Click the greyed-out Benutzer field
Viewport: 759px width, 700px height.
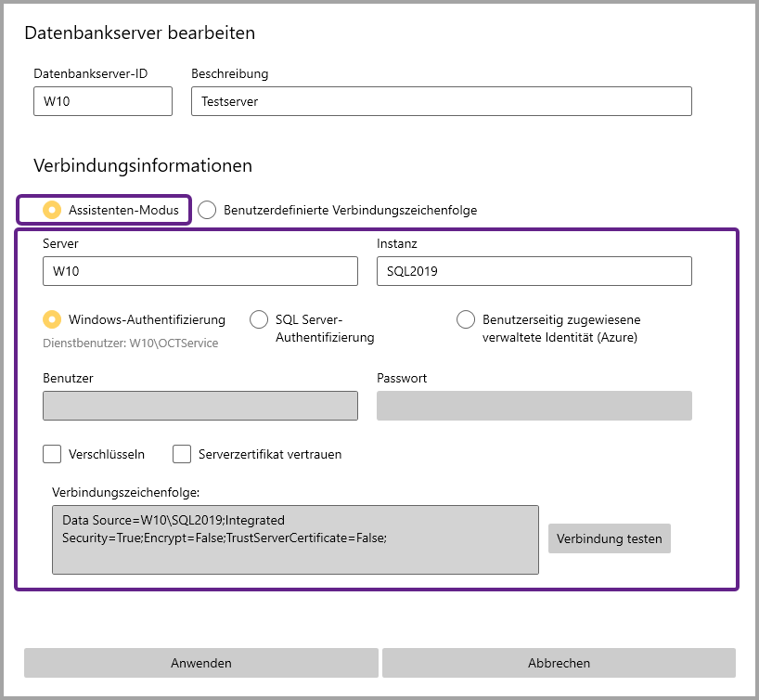pos(199,406)
